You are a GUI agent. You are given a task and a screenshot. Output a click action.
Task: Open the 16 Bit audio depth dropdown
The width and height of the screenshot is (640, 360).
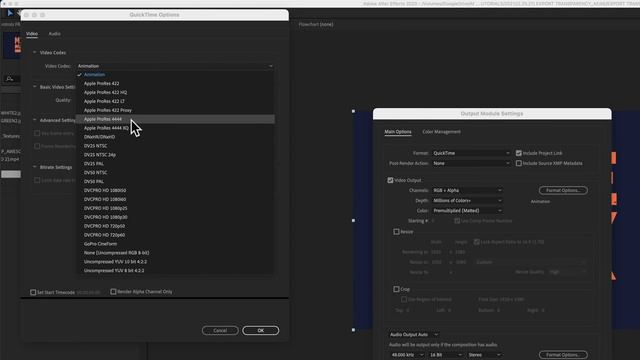(445, 355)
